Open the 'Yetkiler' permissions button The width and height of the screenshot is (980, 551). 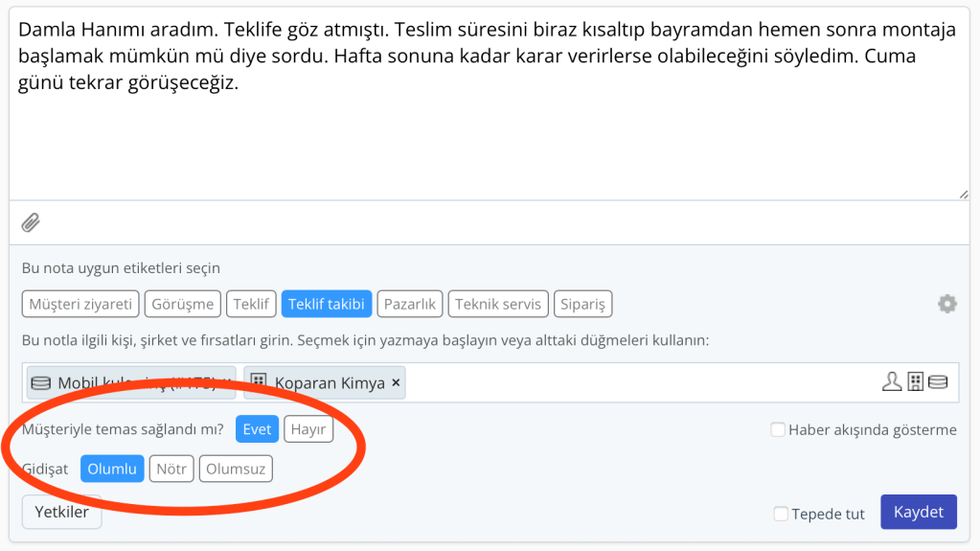[61, 512]
